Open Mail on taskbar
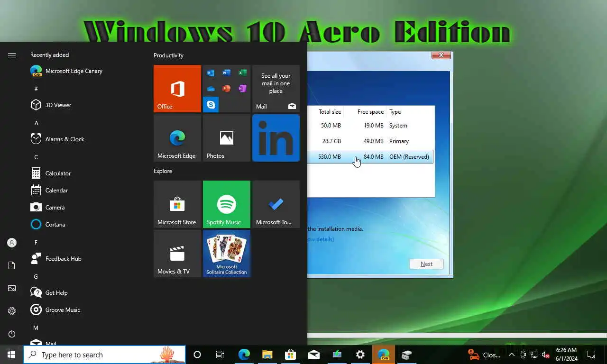The width and height of the screenshot is (607, 364). click(x=313, y=355)
